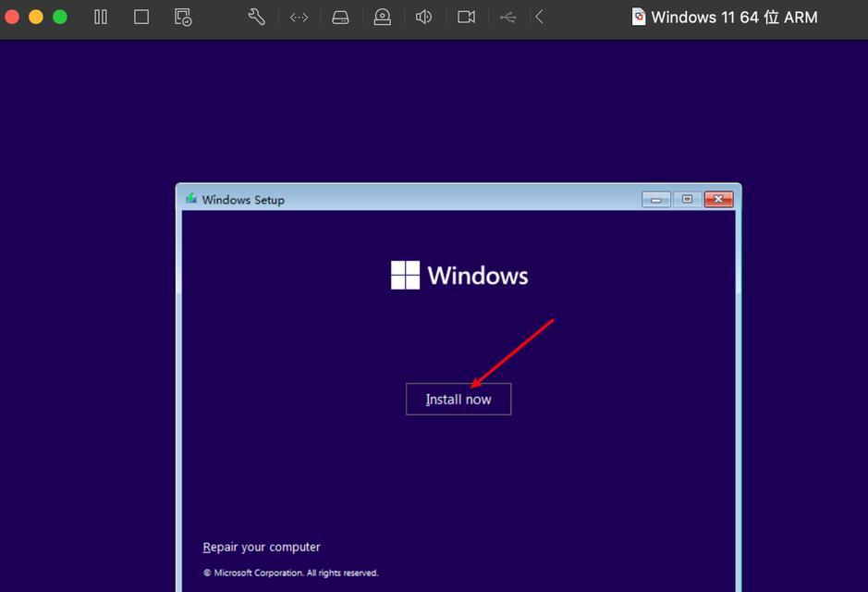Screen dimensions: 868x592
Task: Click the yellow macOS minimize button
Action: (36, 18)
